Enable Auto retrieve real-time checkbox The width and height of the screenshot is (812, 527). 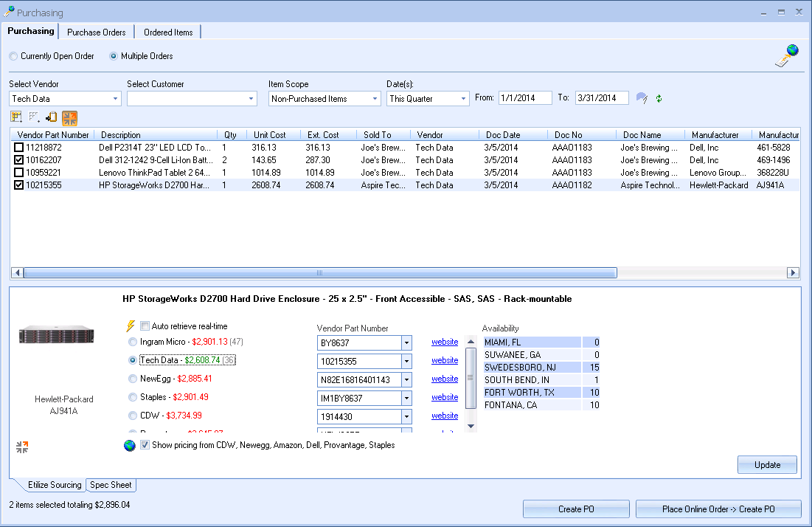145,325
